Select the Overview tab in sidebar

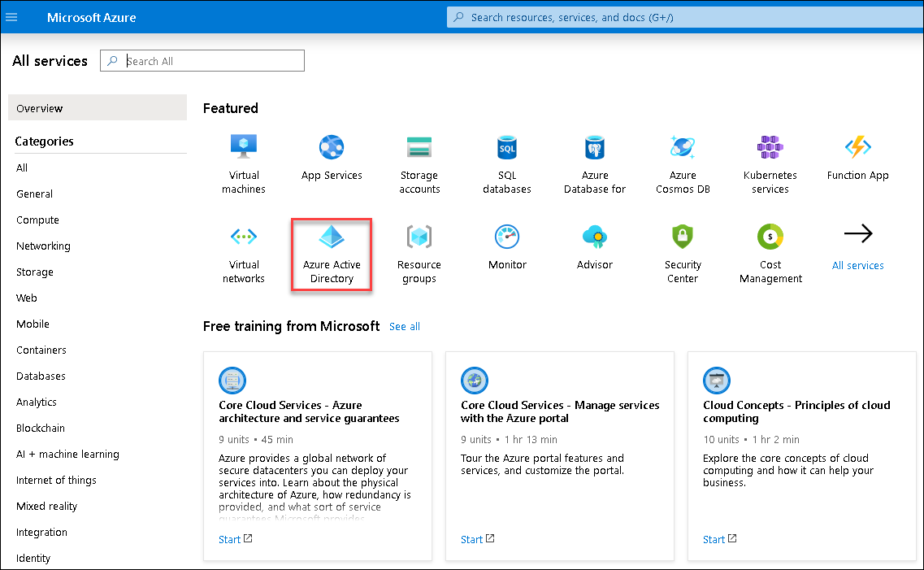pyautogui.click(x=40, y=108)
